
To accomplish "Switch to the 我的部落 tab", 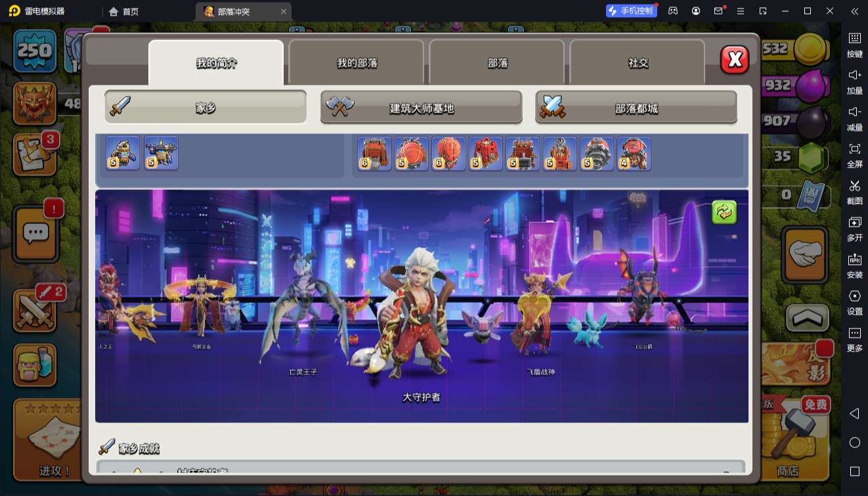I will click(x=357, y=63).
